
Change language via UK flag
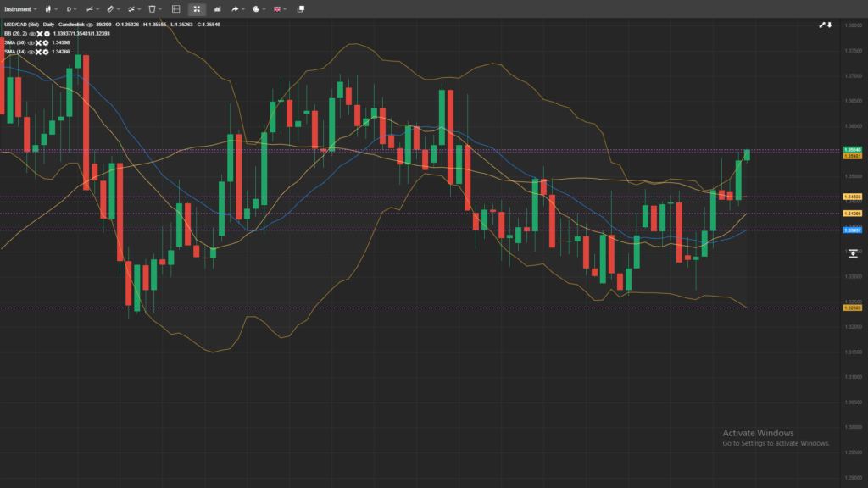click(279, 8)
